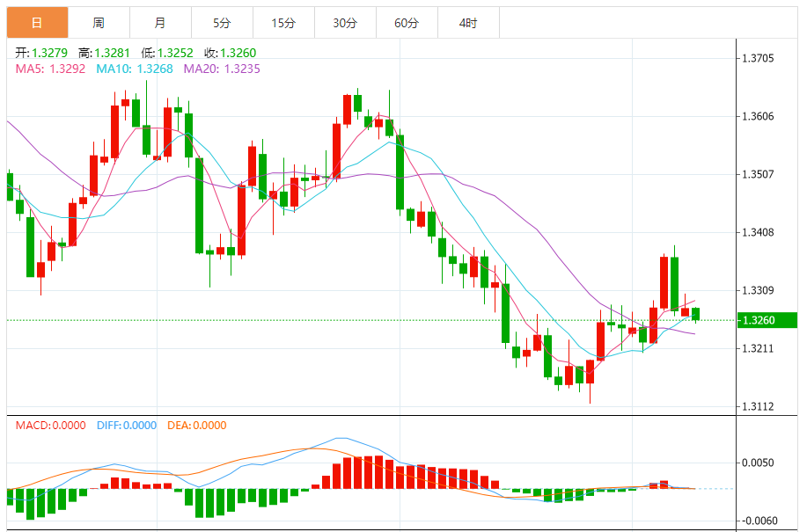The width and height of the screenshot is (807, 532).
Task: Click the MACD:0.0000 label
Action: point(50,426)
